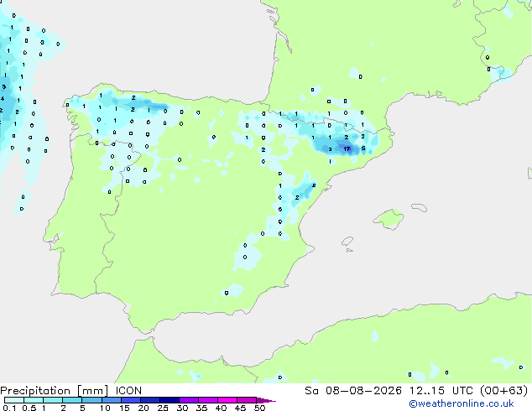532x411 pixels.
Task: Click legend label '0.1'
Action: [x=9, y=408]
